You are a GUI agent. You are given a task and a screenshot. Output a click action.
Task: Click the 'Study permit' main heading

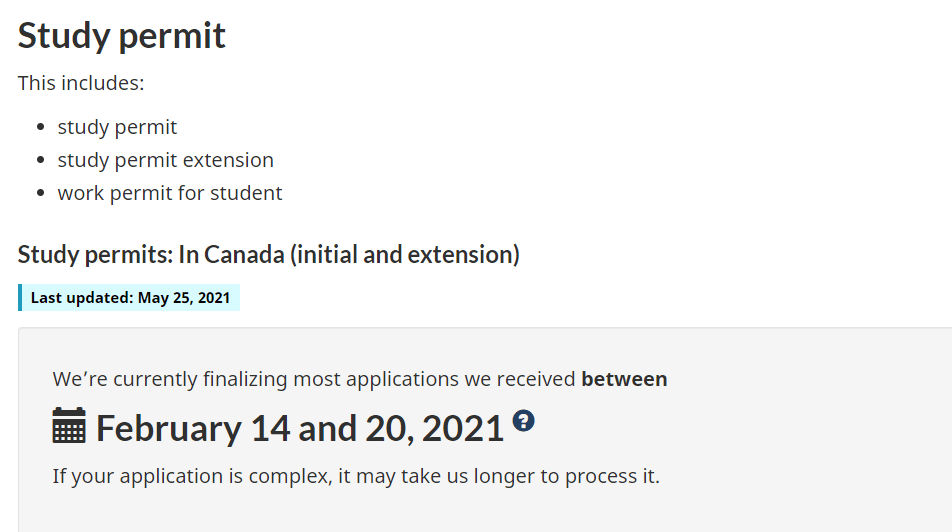(122, 36)
